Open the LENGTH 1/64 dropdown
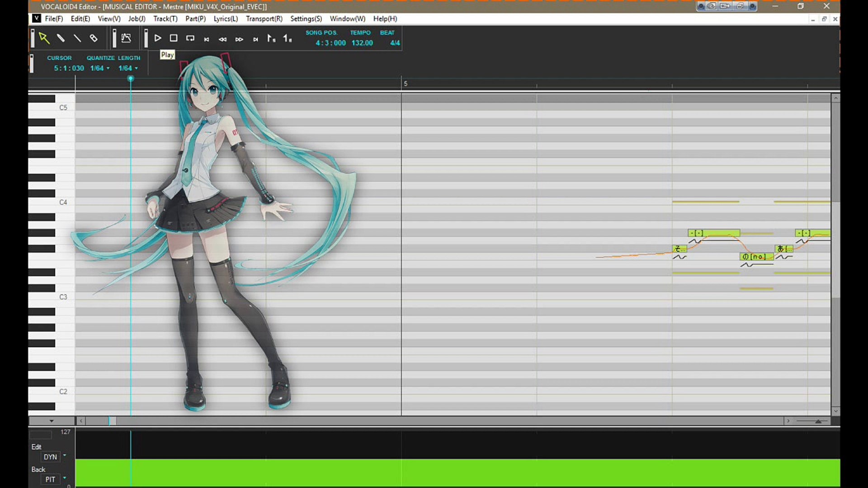The image size is (868, 488). (x=128, y=68)
